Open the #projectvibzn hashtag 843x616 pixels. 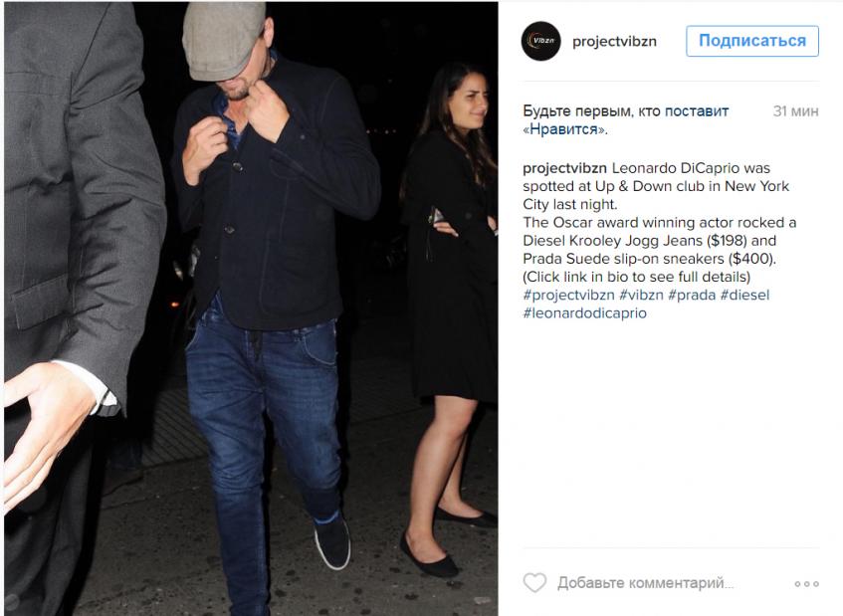[568, 296]
